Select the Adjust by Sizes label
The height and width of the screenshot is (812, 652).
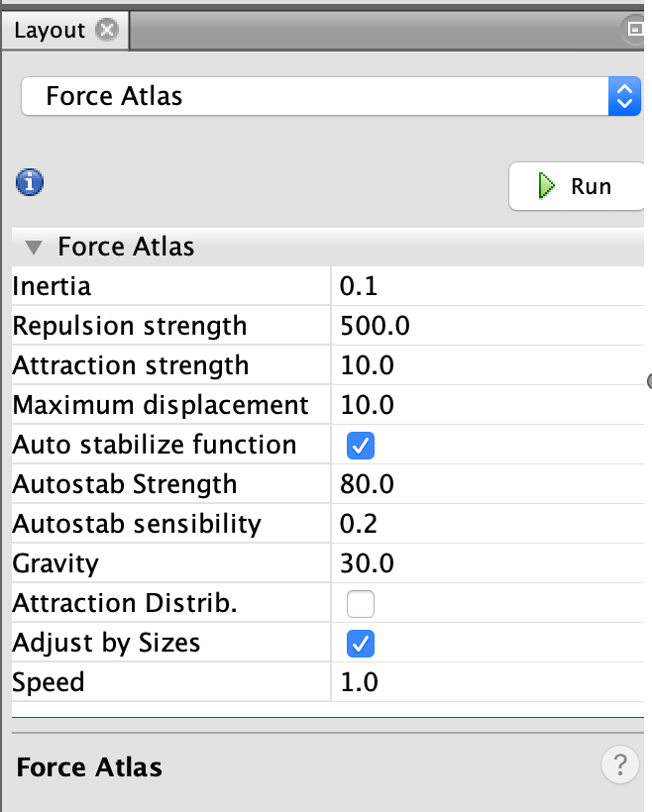[106, 644]
